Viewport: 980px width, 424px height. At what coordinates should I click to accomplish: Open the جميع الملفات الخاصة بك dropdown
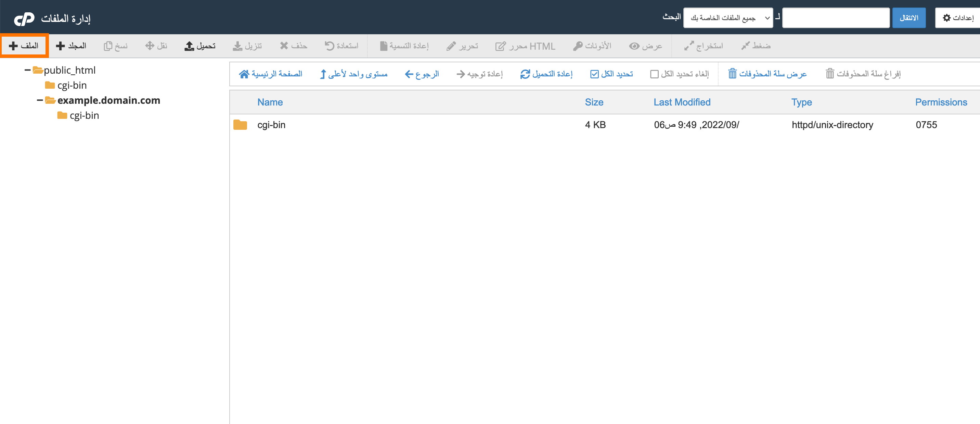point(728,17)
